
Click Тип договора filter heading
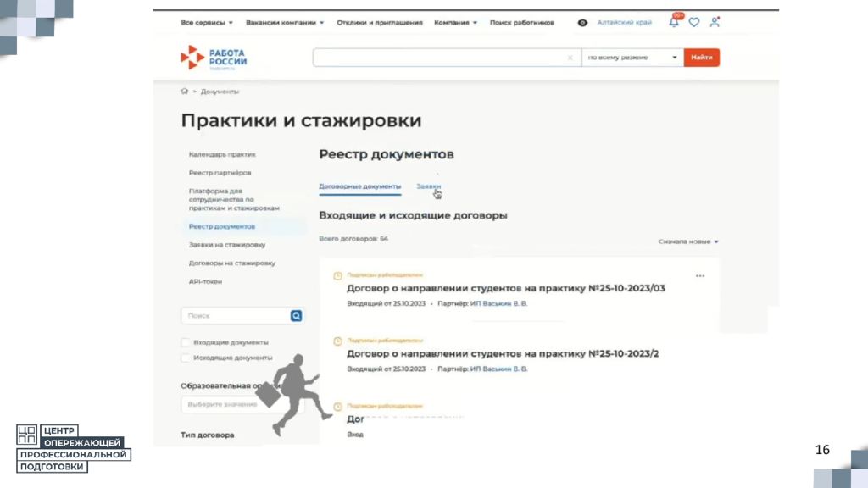point(208,435)
